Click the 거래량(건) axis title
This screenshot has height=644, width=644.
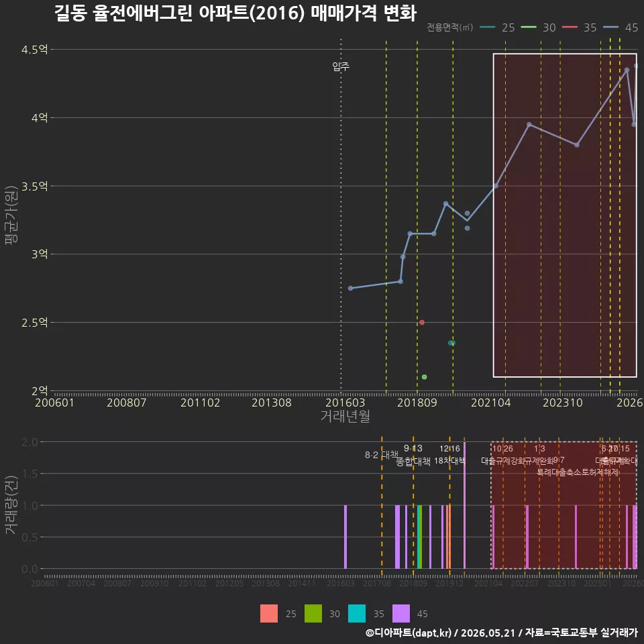point(11,505)
